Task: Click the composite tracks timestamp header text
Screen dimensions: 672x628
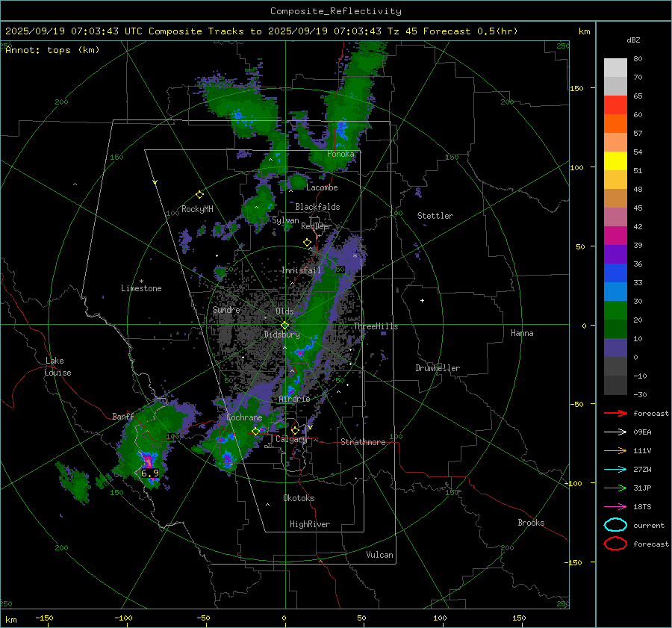Action: coord(261,31)
